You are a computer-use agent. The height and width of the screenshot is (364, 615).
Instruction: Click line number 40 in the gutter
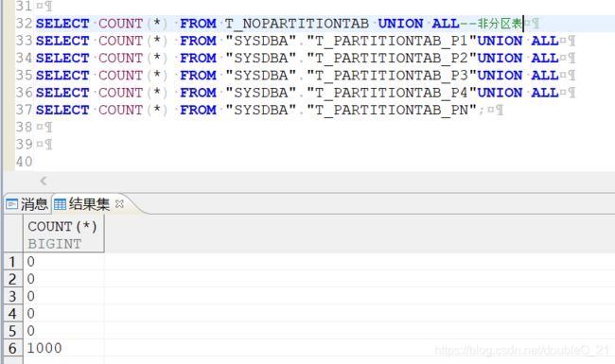24,161
